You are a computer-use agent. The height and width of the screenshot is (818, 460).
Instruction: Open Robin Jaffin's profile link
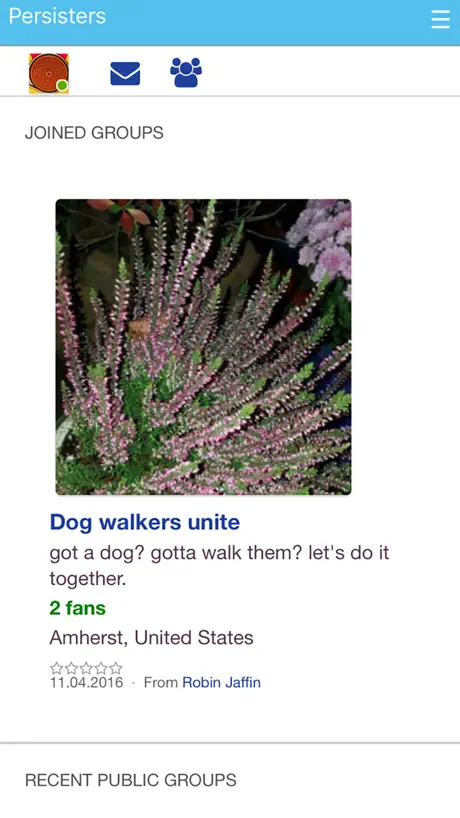pos(222,682)
